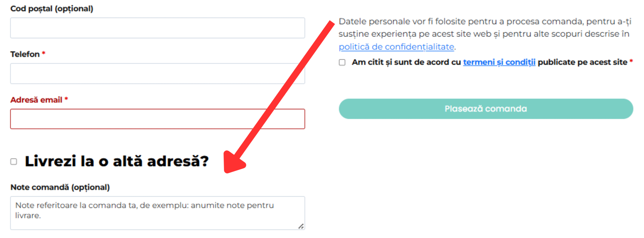Click the 'Livrezi la o altă adresă?' heading text
Screen dimensions: 644x238
(x=117, y=161)
